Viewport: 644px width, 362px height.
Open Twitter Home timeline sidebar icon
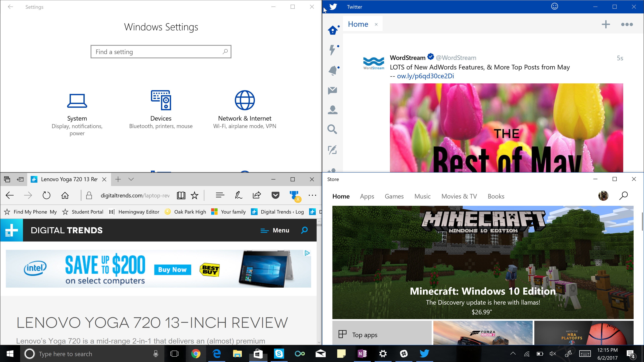coord(333,30)
